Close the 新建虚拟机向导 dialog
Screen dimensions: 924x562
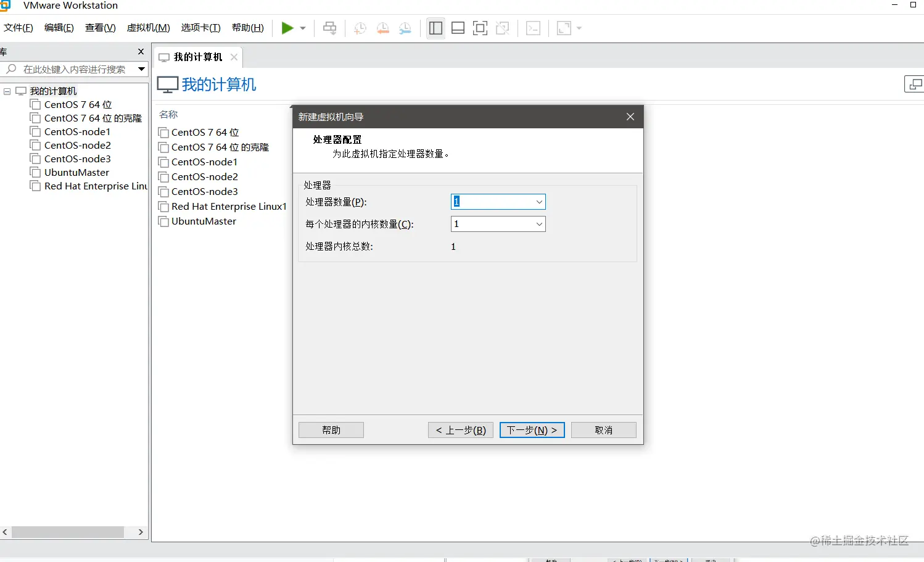(x=630, y=117)
